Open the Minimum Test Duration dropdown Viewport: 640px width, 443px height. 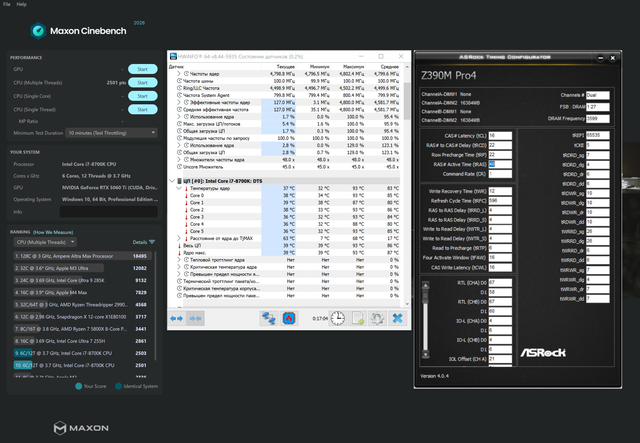click(x=111, y=133)
